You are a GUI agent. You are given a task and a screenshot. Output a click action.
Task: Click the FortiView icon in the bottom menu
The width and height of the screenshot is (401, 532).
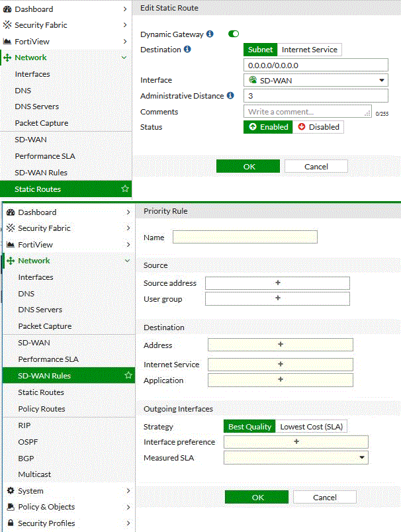pos(11,245)
